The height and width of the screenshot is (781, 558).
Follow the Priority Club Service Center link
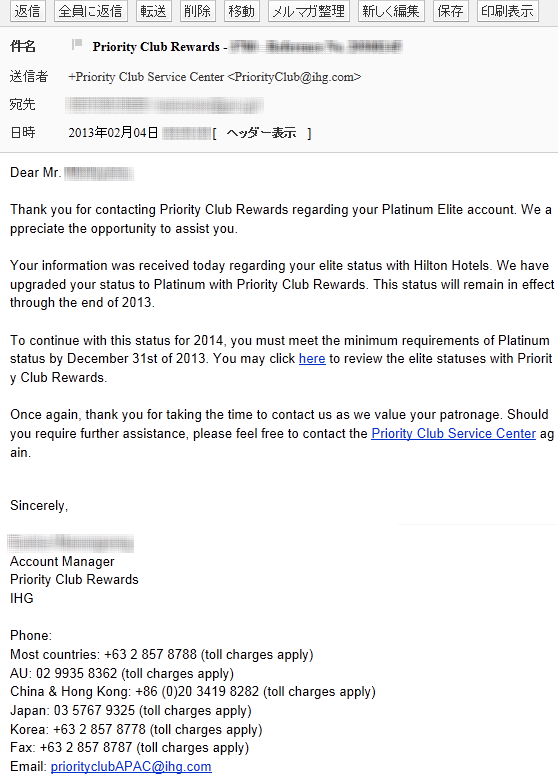(453, 433)
